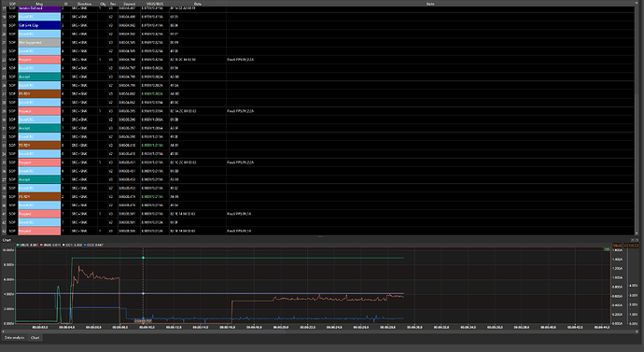This screenshot has width=644, height=352.
Task: Sort by the Msg column header
Action: (x=39, y=4)
